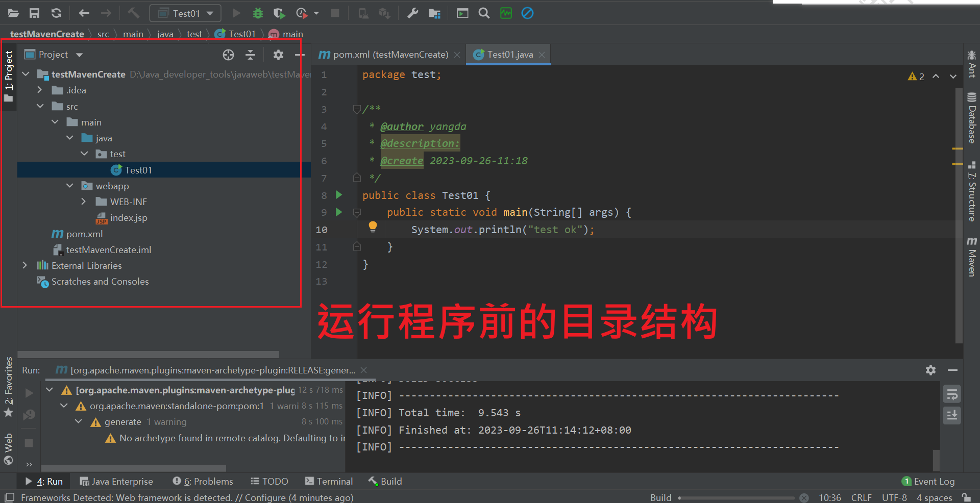This screenshot has height=503, width=980.
Task: Open the profiler run icon in toolbar
Action: pyautogui.click(x=302, y=13)
